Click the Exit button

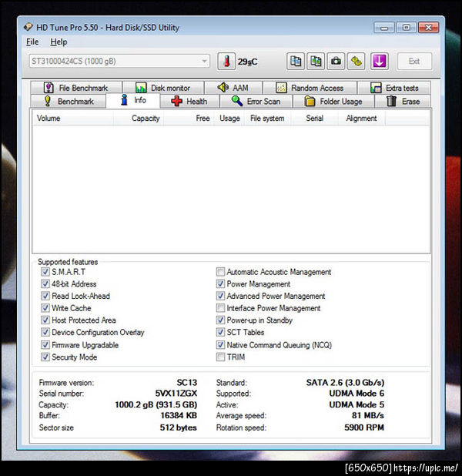pyautogui.click(x=414, y=62)
